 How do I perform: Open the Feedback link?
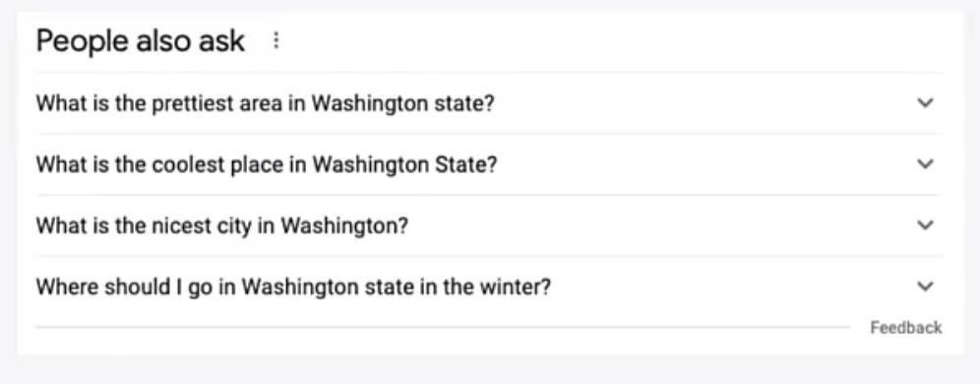click(x=905, y=327)
